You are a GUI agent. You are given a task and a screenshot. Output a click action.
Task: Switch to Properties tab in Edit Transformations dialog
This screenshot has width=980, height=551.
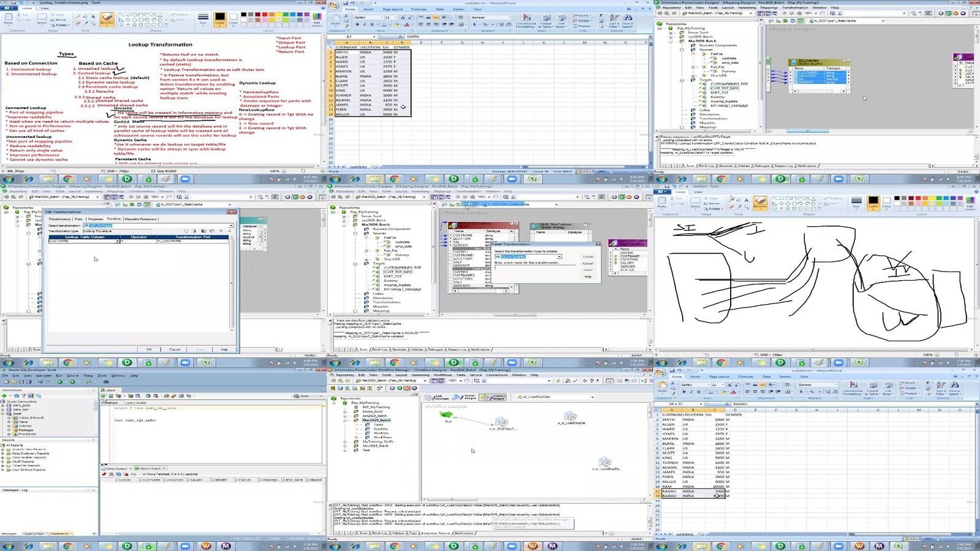(96, 219)
